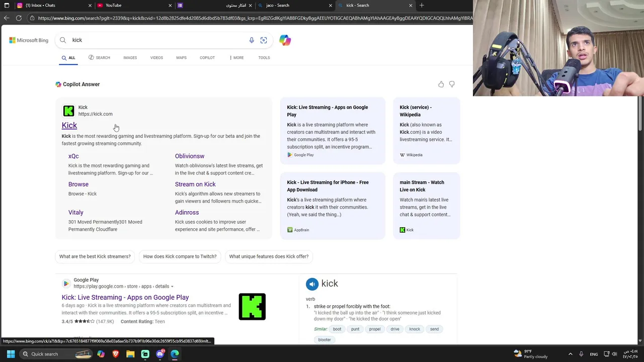Expand the MORE menu in Bing tabs
The image size is (644, 362).
[236, 58]
